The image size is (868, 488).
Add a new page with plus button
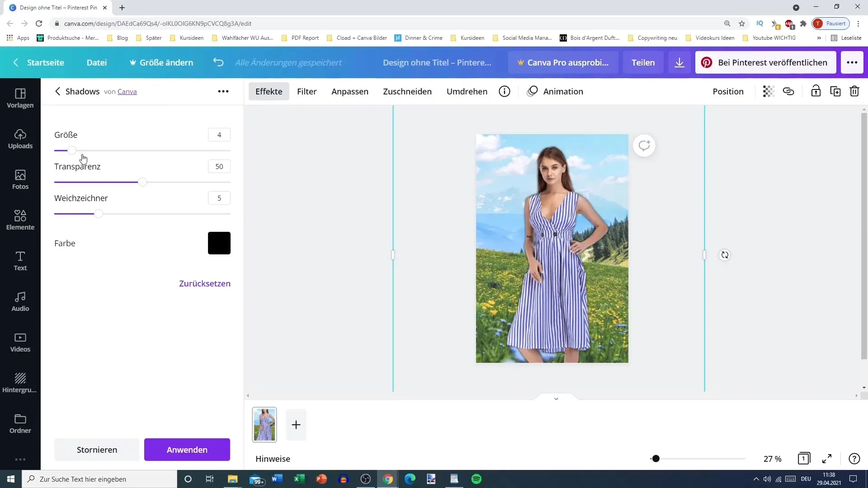click(296, 425)
